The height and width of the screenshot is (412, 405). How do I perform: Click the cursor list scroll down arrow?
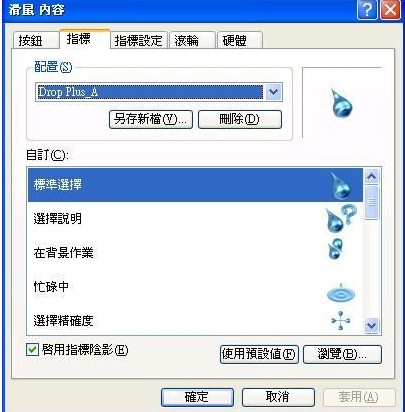pos(372,325)
